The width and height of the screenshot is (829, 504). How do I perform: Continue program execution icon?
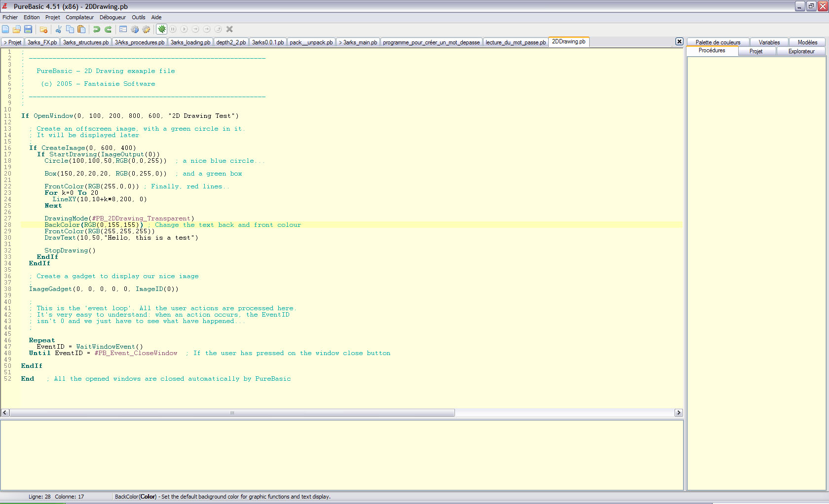(x=185, y=30)
